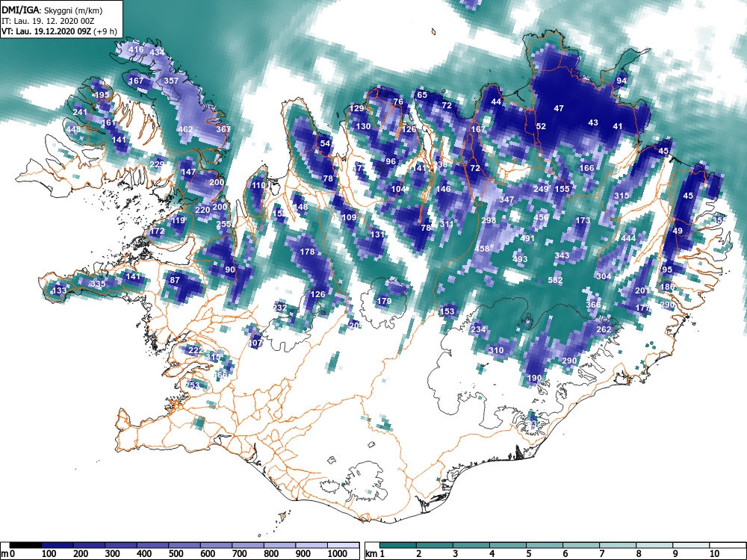Viewport: 747px width, 560px height.
Task: Click the visibility value 491
Action: (x=527, y=238)
